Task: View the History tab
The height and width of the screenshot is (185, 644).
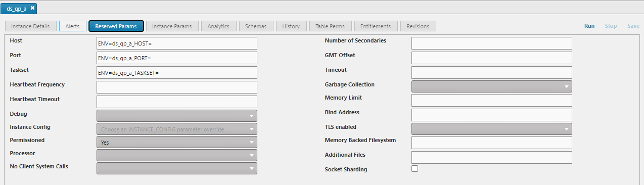Action: (291, 26)
